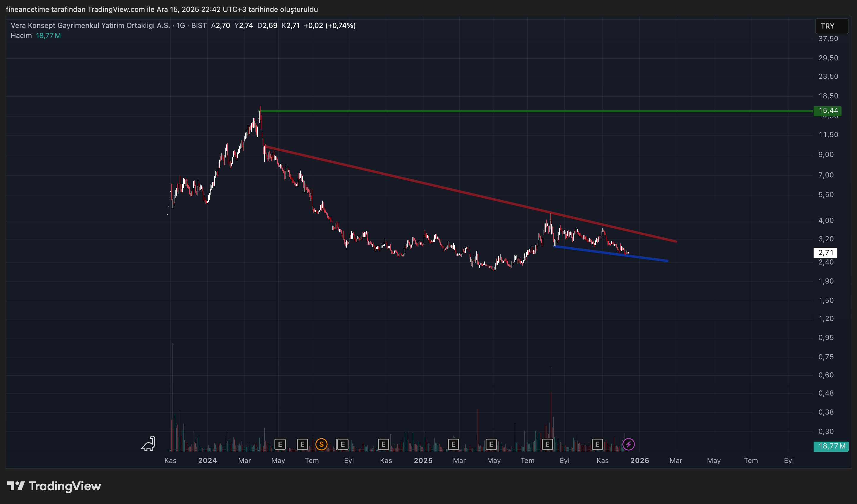
Task: Open the orange S split marker
Action: coord(321,444)
